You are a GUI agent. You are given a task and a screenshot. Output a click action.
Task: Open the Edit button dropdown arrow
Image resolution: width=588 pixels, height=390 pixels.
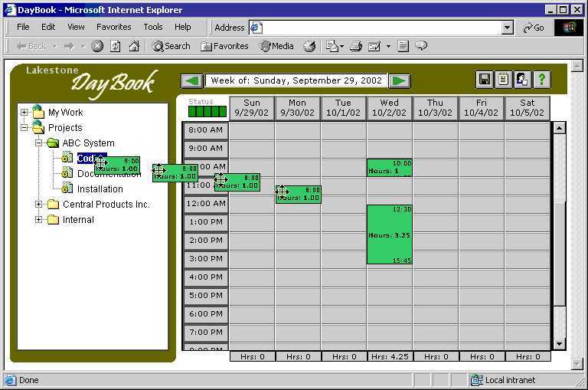pos(388,47)
